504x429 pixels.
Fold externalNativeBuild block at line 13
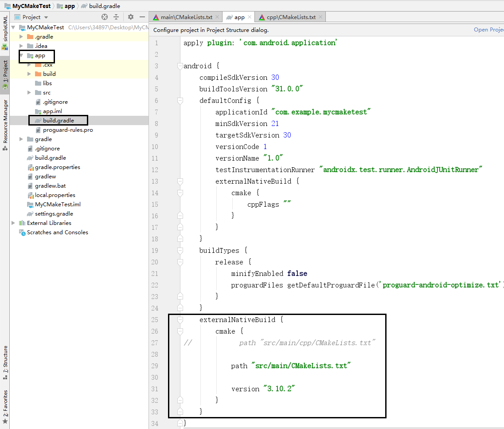[180, 182]
